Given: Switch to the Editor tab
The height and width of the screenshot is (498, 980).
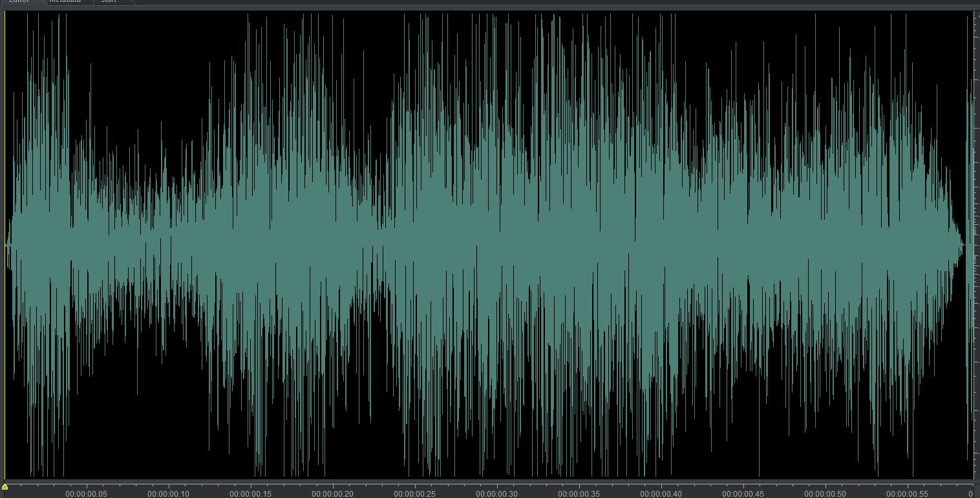Looking at the screenshot, I should click(x=19, y=2).
